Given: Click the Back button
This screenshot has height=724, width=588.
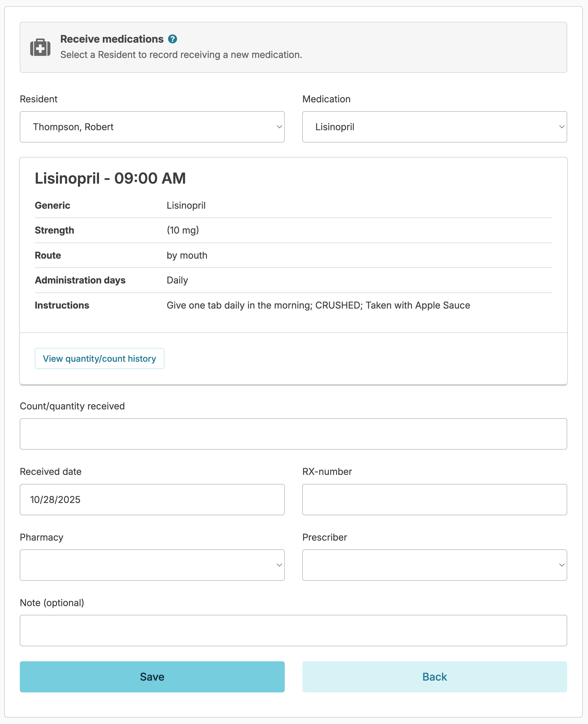Looking at the screenshot, I should coord(434,677).
